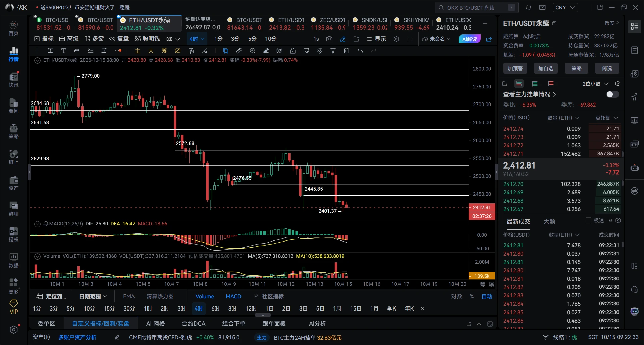Select the text T drawing tool
The image size is (644, 345).
(x=63, y=51)
